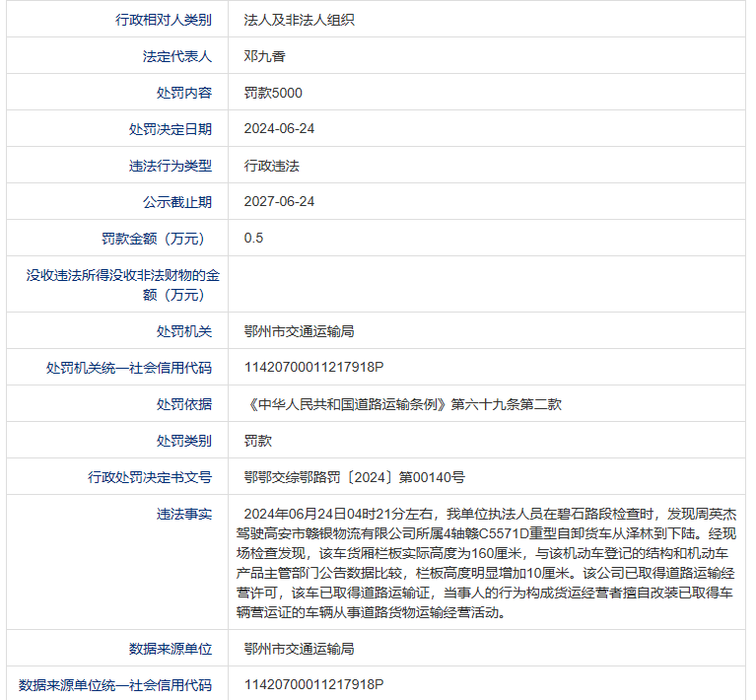Select the value 行政违法

271,166
